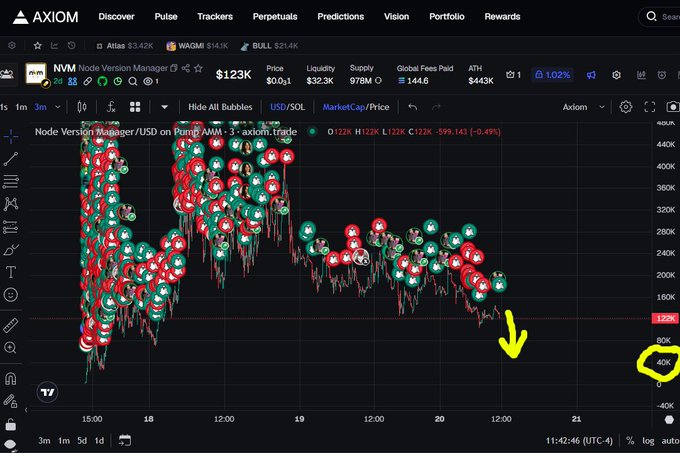Open the Portfolio page
This screenshot has width=680, height=453.
447,16
